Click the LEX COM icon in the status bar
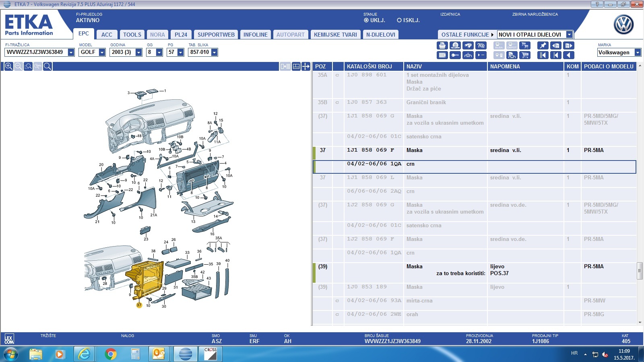Screen dimensions: 644x362 tap(9, 339)
